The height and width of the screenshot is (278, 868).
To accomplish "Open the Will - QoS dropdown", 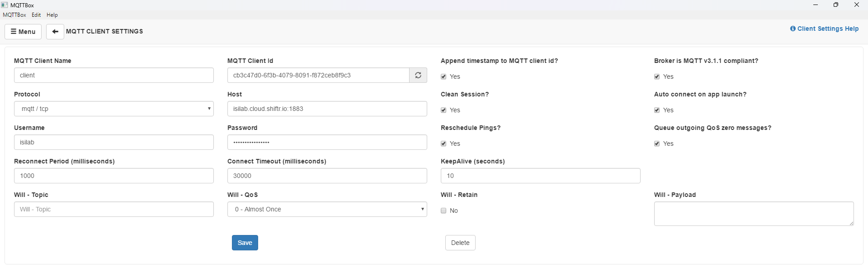I will [x=327, y=209].
